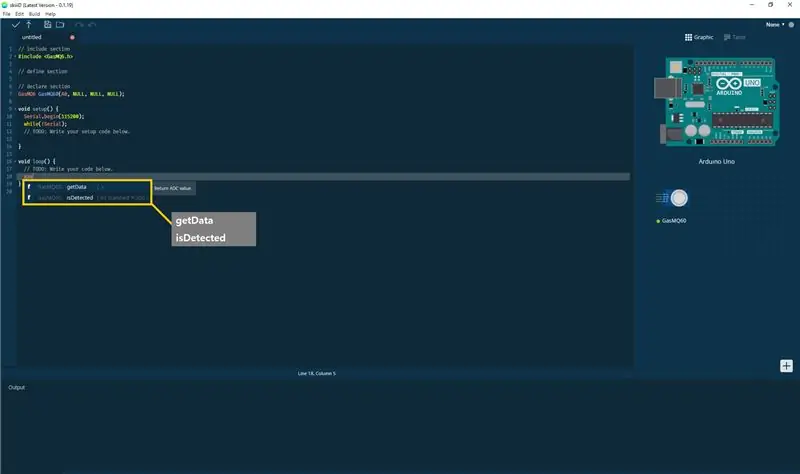Open the None port dropdown
800x474 pixels.
(x=774, y=24)
